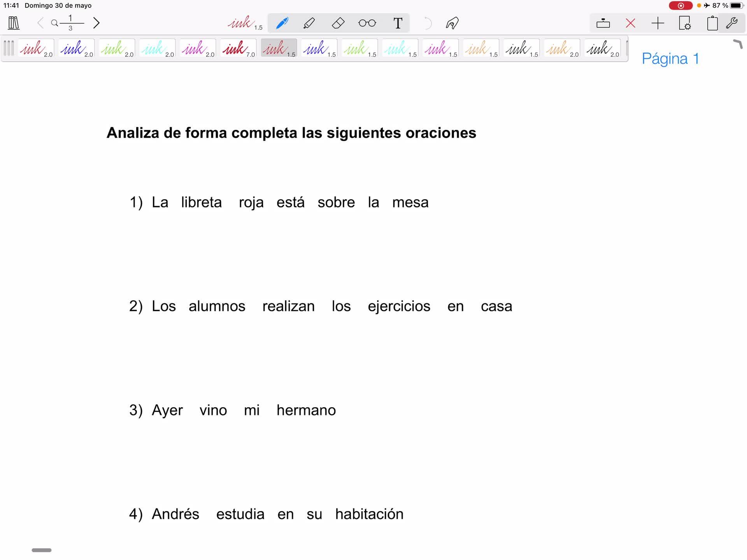Go to previous page arrow

pos(40,23)
